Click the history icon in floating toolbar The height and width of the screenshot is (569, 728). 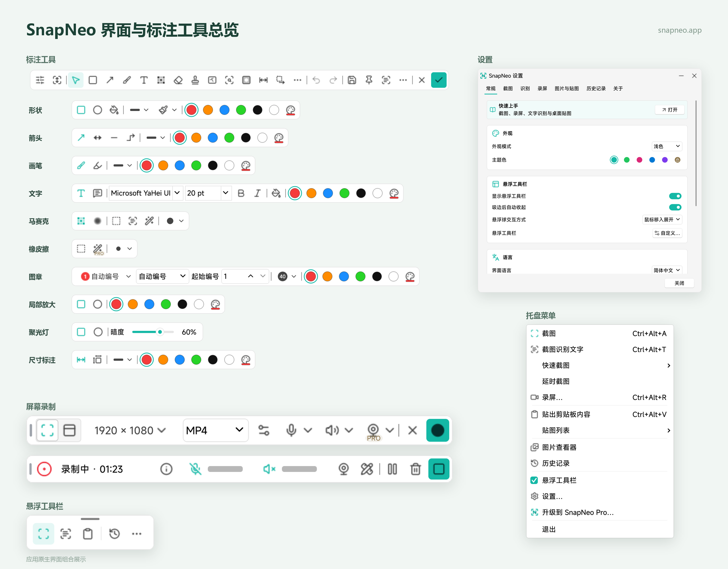point(114,534)
